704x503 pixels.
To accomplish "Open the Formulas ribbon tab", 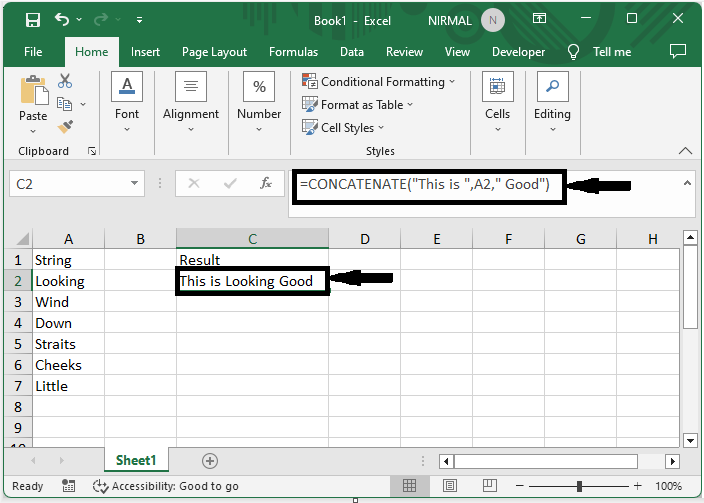I will (293, 52).
